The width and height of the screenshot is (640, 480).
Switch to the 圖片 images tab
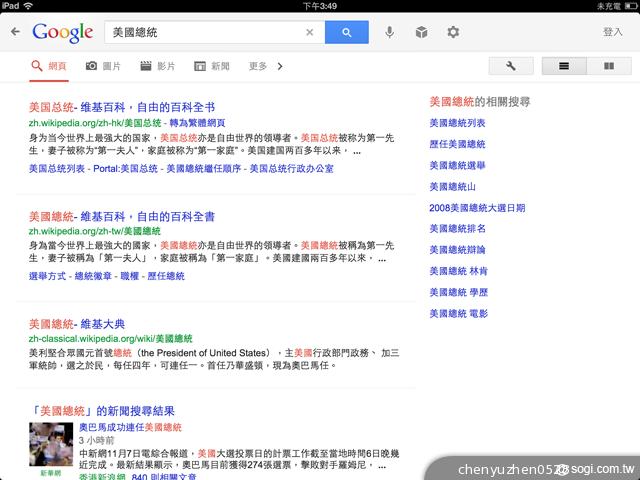(x=103, y=66)
